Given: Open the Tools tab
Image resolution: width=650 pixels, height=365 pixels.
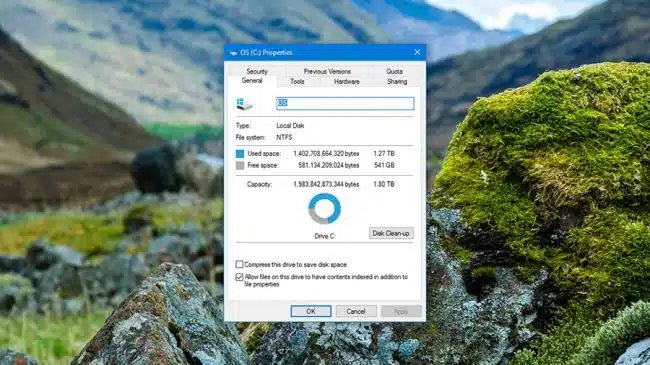Looking at the screenshot, I should [297, 82].
